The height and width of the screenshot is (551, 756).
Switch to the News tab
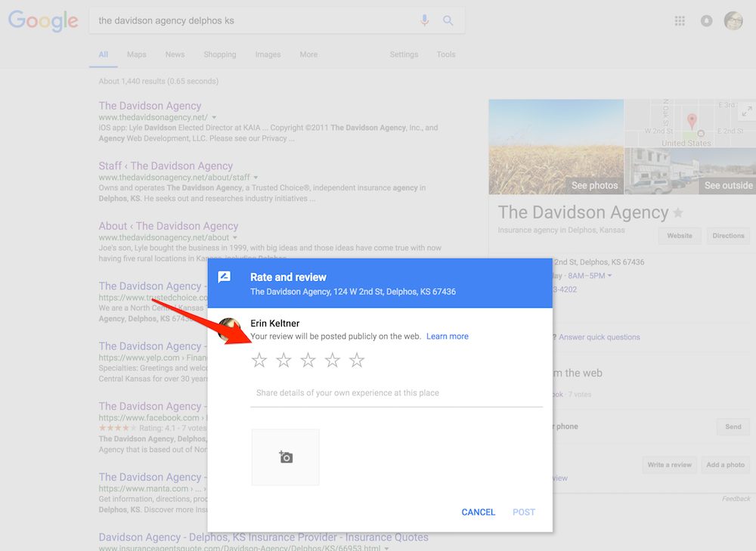(175, 54)
